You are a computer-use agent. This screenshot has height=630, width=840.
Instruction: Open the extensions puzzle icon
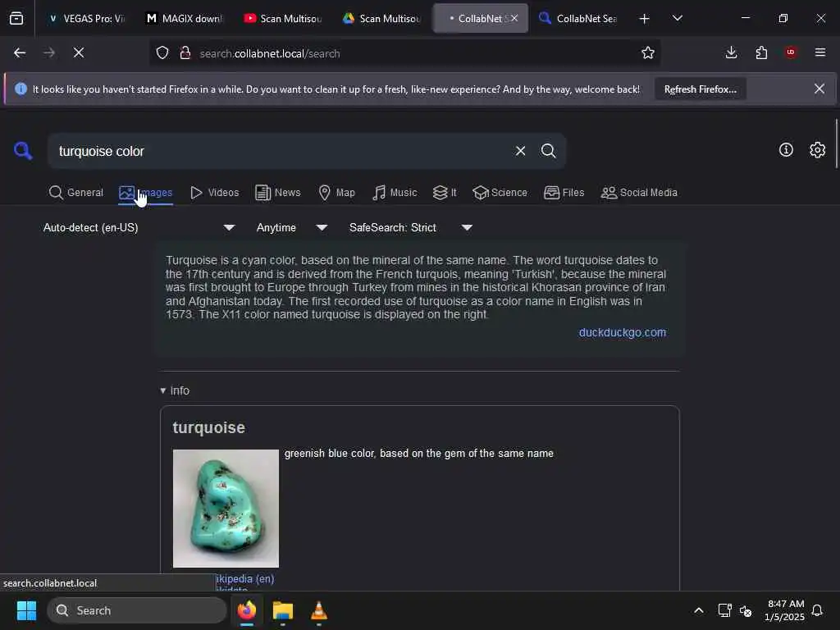click(761, 52)
